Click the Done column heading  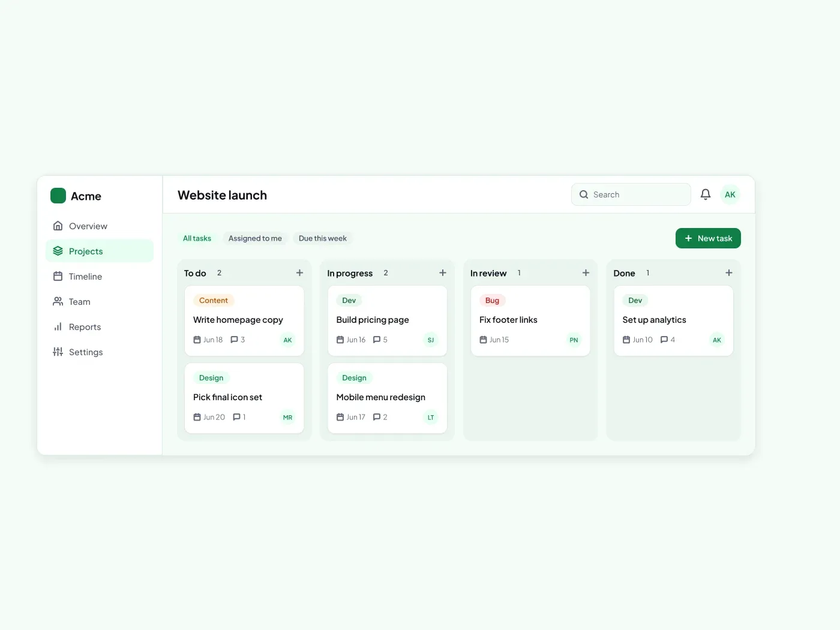624,273
